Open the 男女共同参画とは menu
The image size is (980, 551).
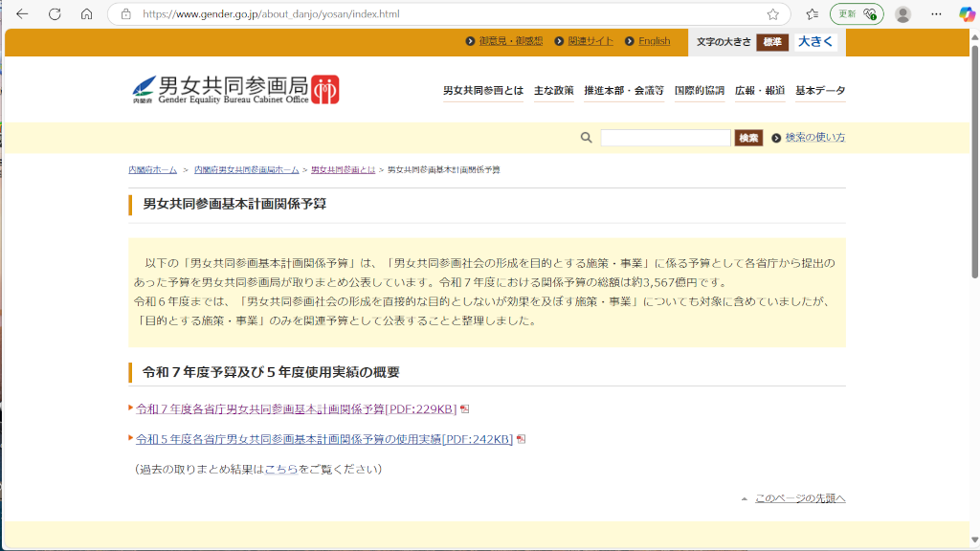483,91
